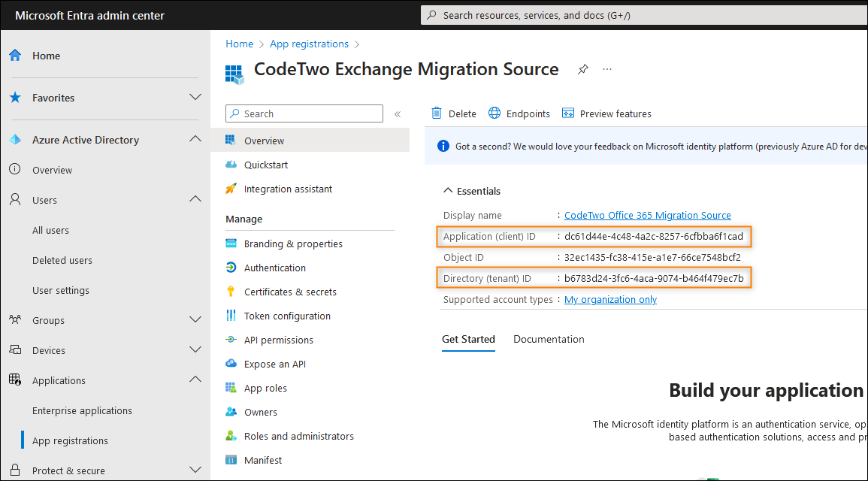Click the Authentication arrow icon
868x481 pixels.
tap(231, 268)
